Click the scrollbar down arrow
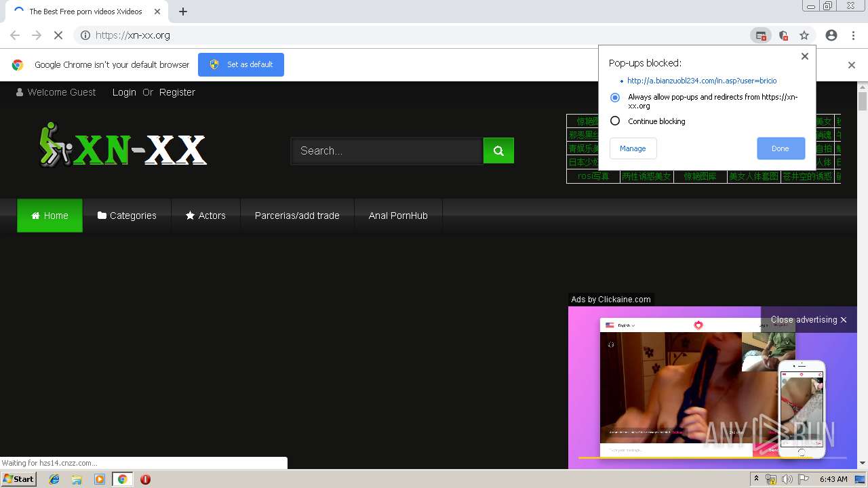 click(x=863, y=463)
